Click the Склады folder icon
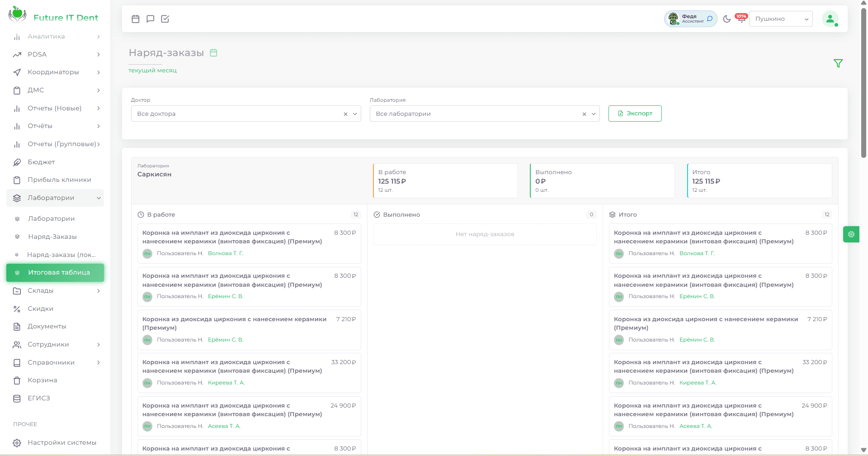The height and width of the screenshot is (456, 868). pos(17,291)
